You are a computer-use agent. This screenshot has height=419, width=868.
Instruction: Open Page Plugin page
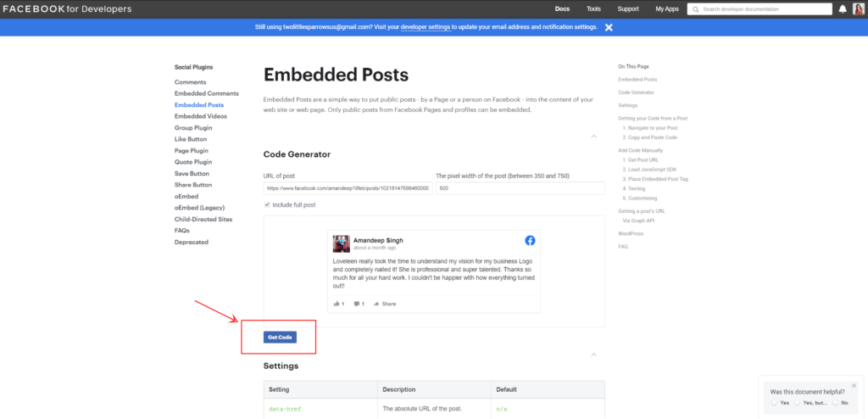192,151
